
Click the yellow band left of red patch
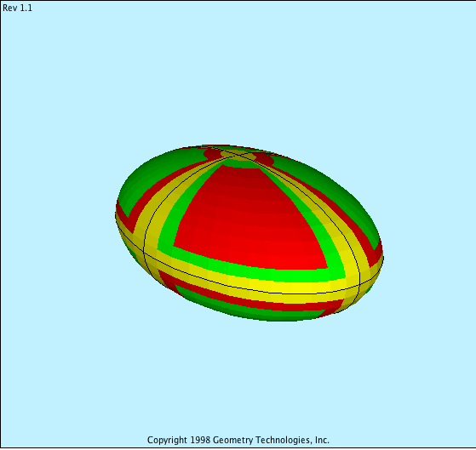[x=152, y=219]
